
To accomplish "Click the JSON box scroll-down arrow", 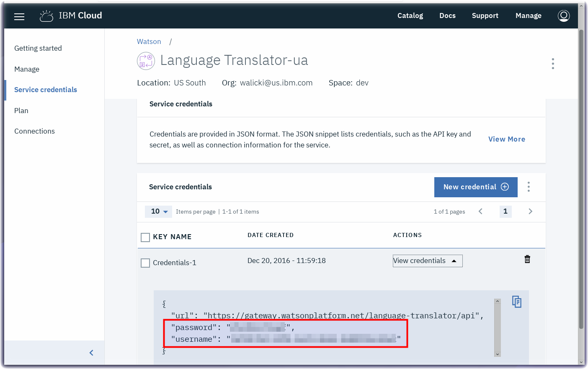I will coord(498,354).
